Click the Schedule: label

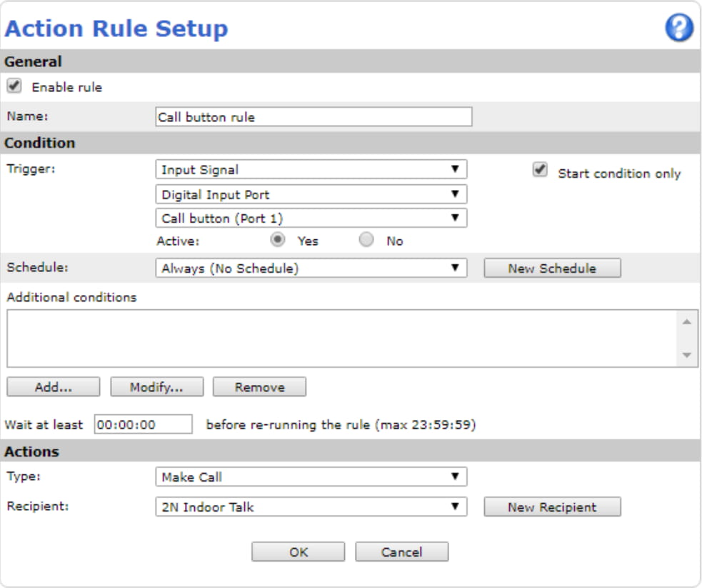tap(38, 267)
